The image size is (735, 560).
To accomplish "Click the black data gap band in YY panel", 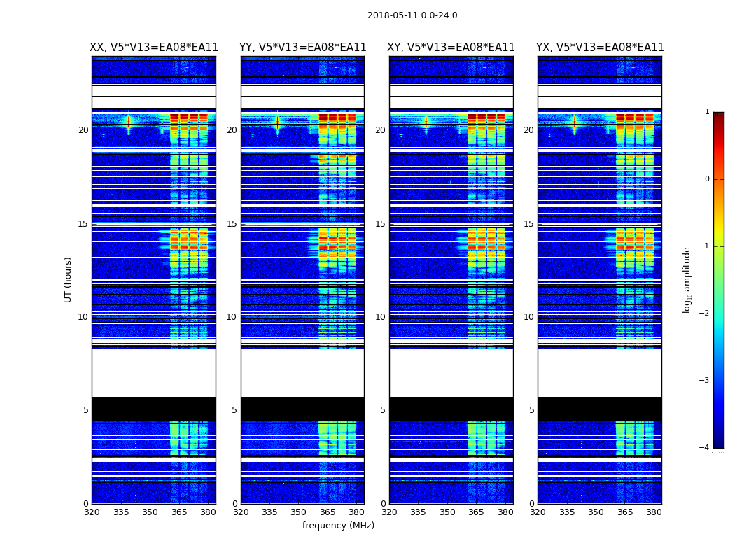I will pyautogui.click(x=303, y=409).
